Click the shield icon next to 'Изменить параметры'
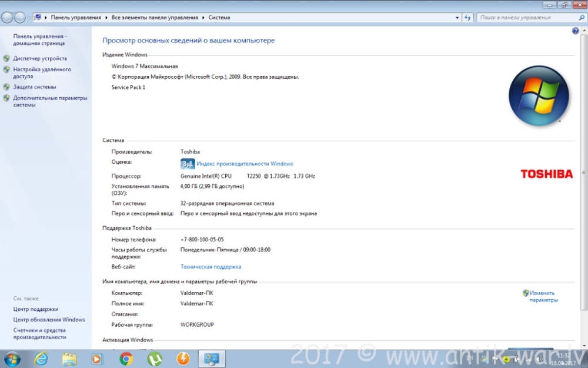Screen dimensions: 588x368 pos(526,293)
